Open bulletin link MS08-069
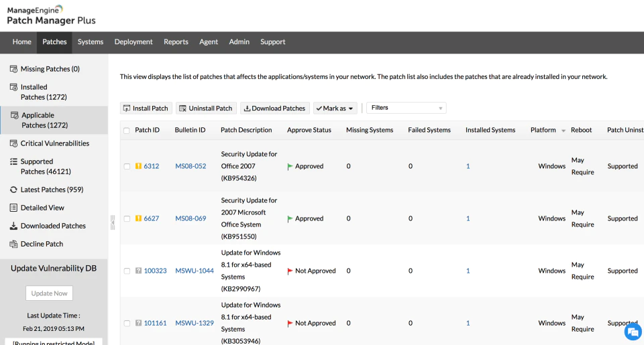644x345 pixels. (x=191, y=218)
